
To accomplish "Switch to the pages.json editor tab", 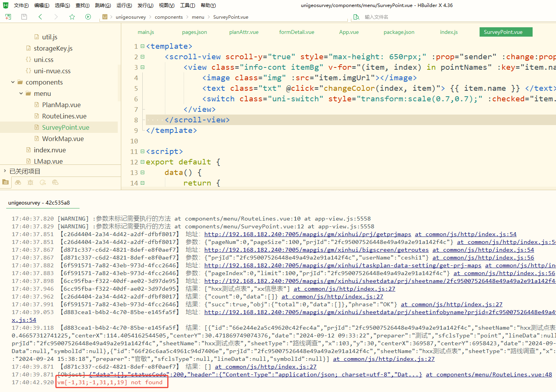I will pos(195,32).
